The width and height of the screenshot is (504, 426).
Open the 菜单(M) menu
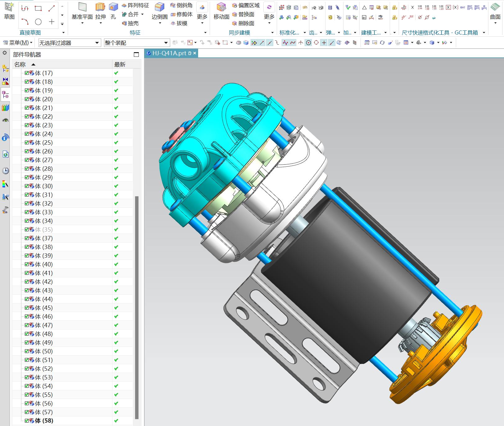(18, 43)
